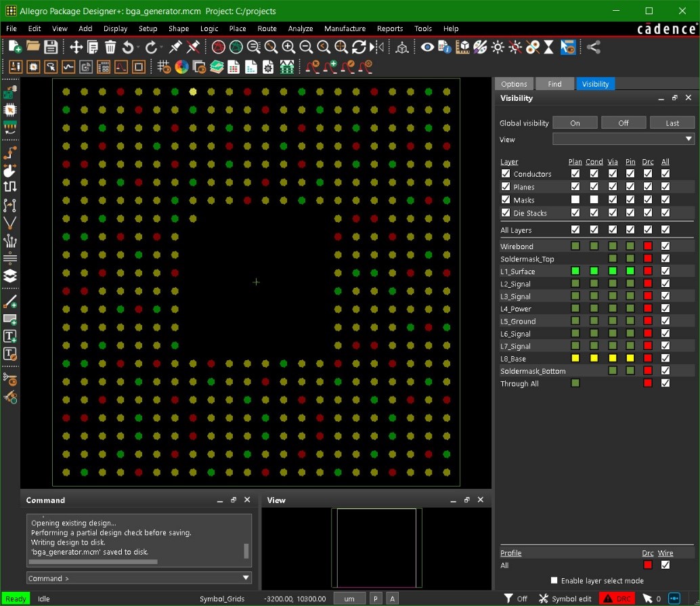
Task: Toggle the Die Stacks visibility checkbox
Action: click(x=506, y=213)
